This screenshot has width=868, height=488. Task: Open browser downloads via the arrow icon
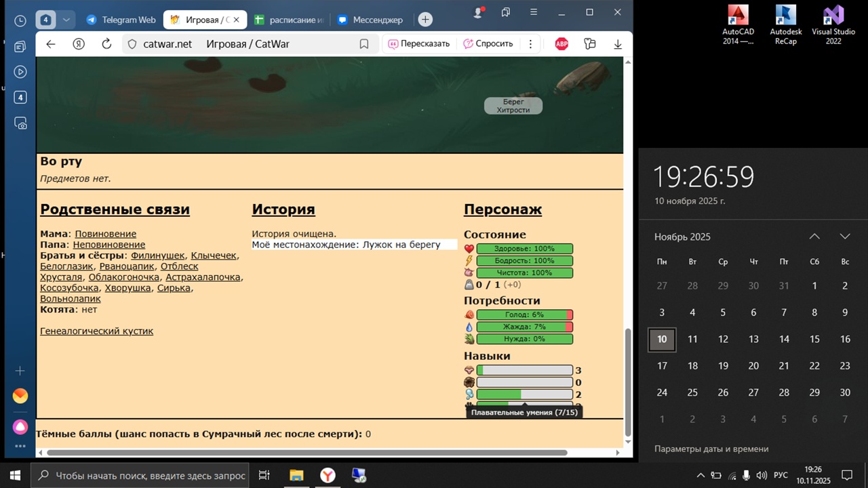(617, 44)
